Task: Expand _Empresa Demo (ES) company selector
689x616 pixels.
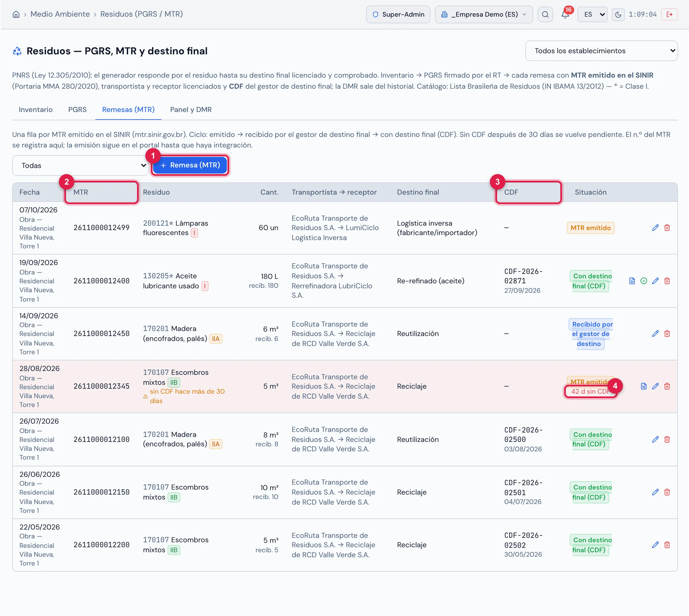Action: coord(483,14)
